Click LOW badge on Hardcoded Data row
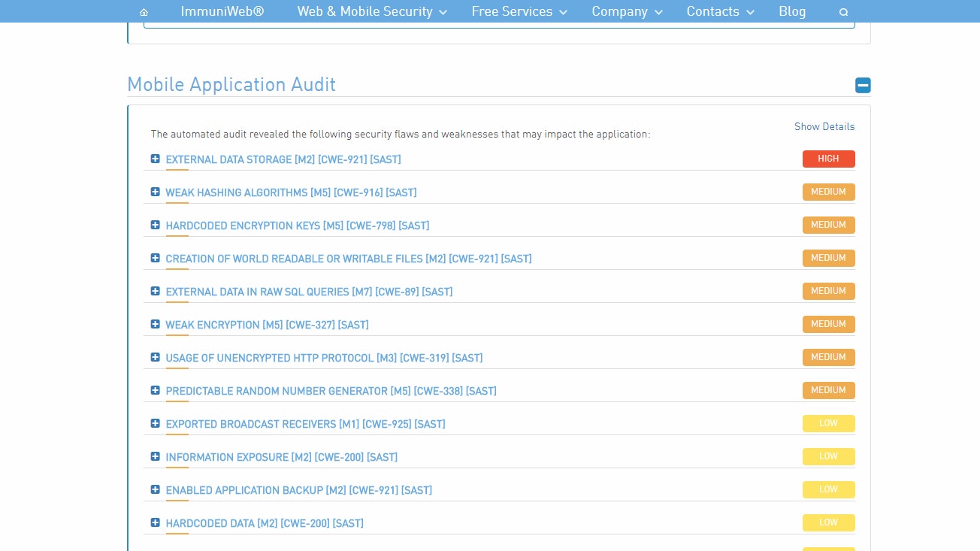980x551 pixels. pos(828,522)
